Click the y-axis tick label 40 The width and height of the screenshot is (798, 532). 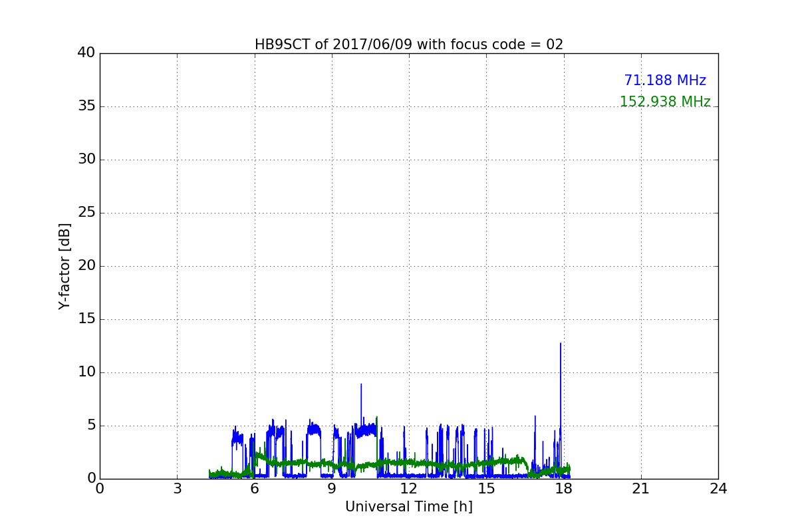coord(86,53)
